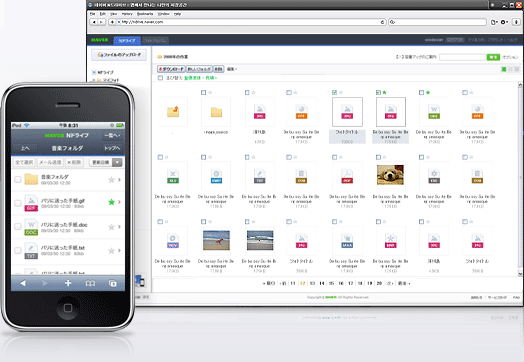
Task: Check the box above the dog photo thumbnail
Action: pyautogui.click(x=378, y=157)
